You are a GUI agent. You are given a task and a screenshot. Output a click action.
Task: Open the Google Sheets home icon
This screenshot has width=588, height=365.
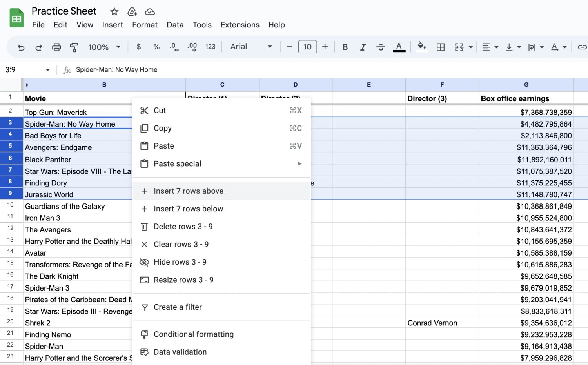click(16, 18)
